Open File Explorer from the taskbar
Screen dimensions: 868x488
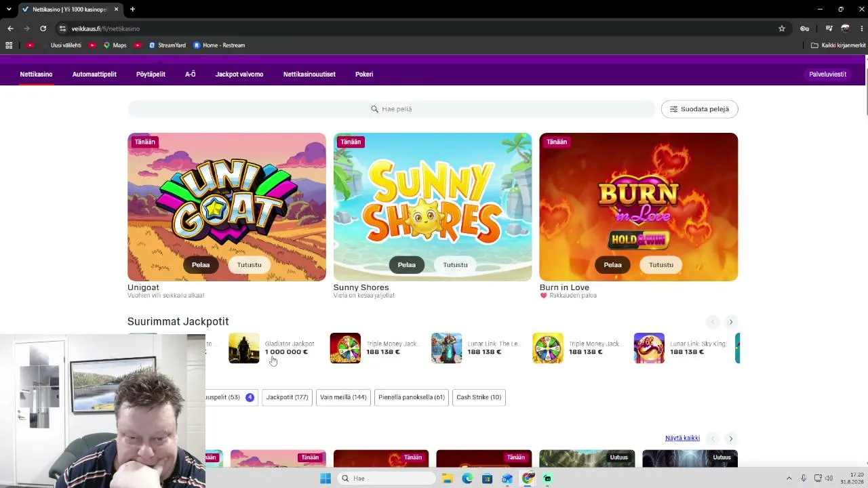448,479
